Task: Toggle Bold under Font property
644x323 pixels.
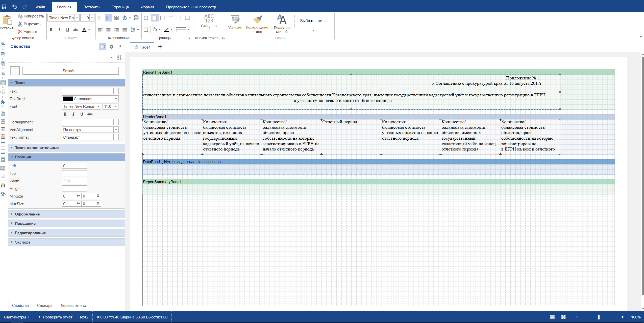Action: click(65, 114)
